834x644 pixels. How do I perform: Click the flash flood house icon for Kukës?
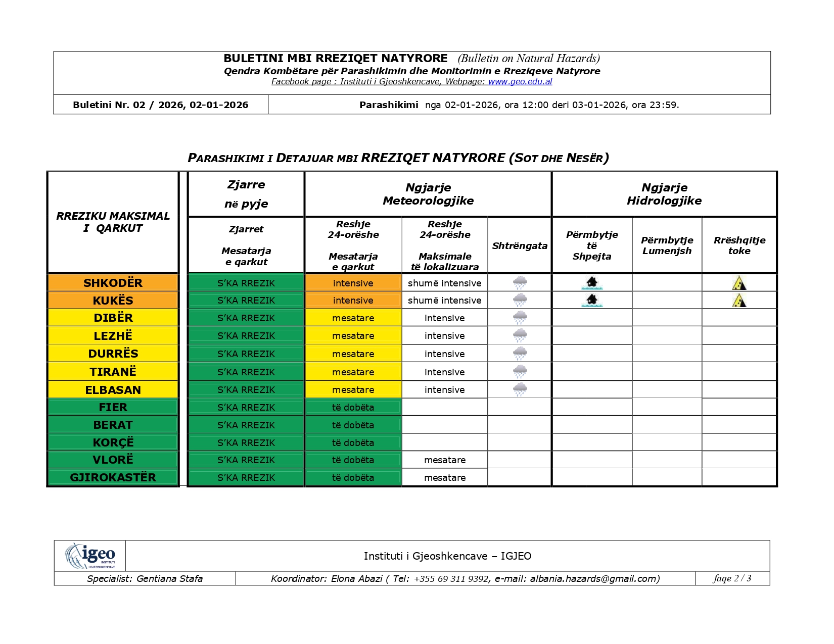[x=592, y=301]
